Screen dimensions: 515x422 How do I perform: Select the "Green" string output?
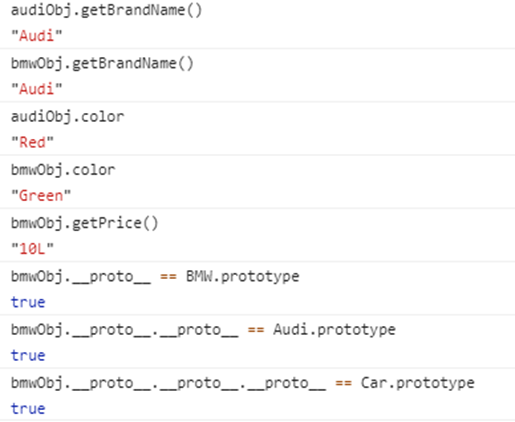[x=41, y=196]
